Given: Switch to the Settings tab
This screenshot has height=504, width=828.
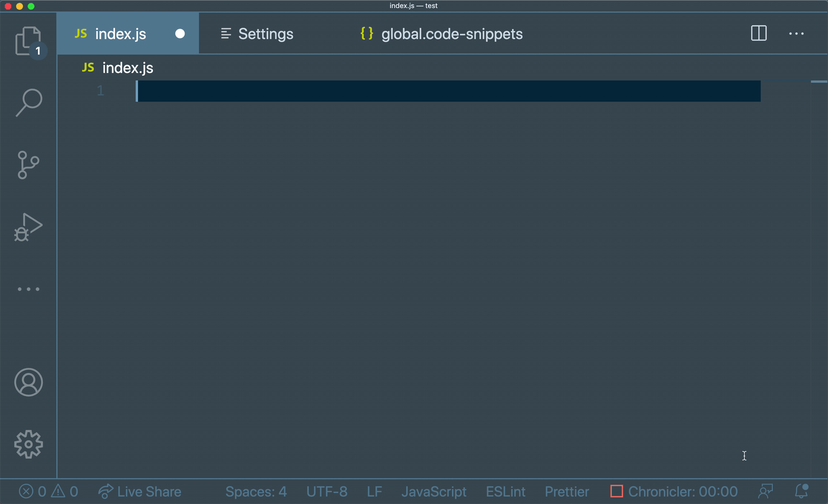Looking at the screenshot, I should (257, 33).
